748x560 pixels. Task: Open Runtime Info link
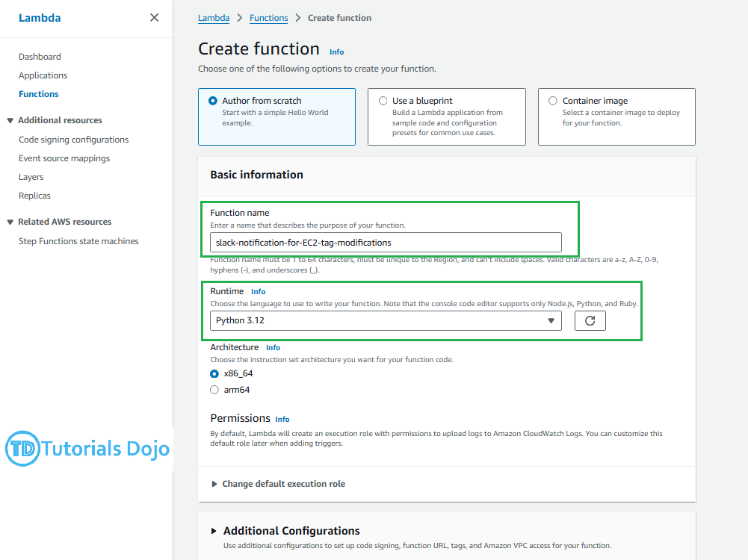point(259,292)
